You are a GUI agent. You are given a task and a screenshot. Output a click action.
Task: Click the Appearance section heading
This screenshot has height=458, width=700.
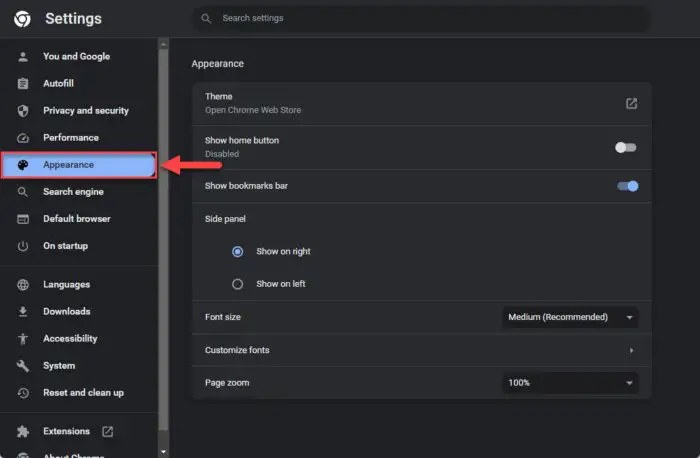coord(217,64)
